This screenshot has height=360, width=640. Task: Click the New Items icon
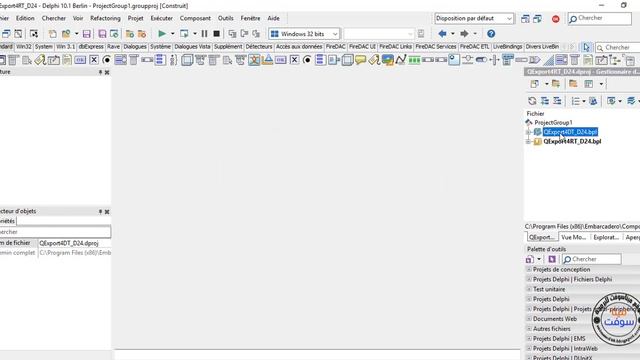click(53, 33)
